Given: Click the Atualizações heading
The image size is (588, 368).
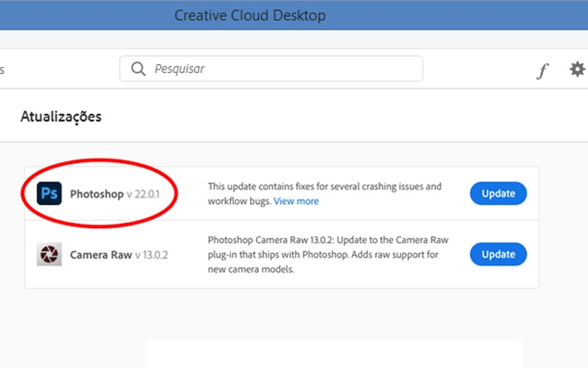Looking at the screenshot, I should (61, 117).
